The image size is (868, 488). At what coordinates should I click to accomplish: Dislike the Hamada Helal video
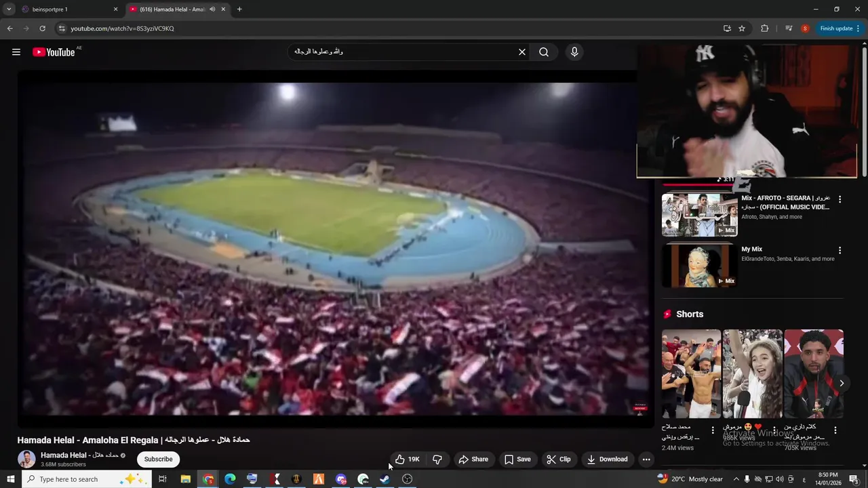tap(437, 460)
